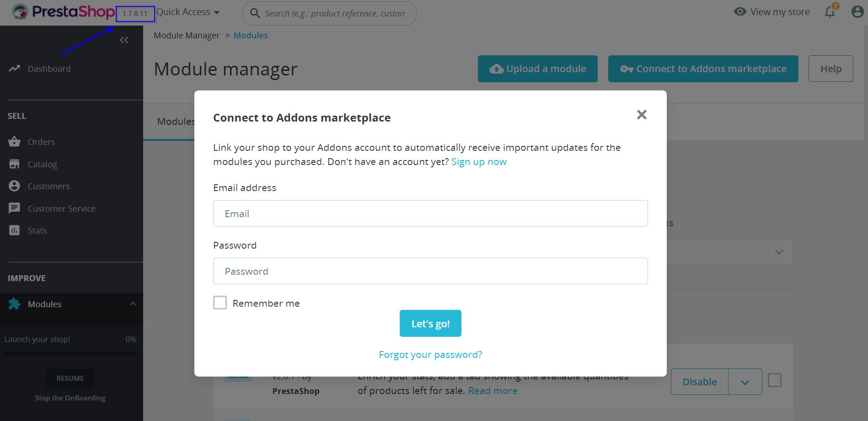This screenshot has height=421, width=868.
Task: Select the module row checkbox beside Disable
Action: pyautogui.click(x=775, y=380)
